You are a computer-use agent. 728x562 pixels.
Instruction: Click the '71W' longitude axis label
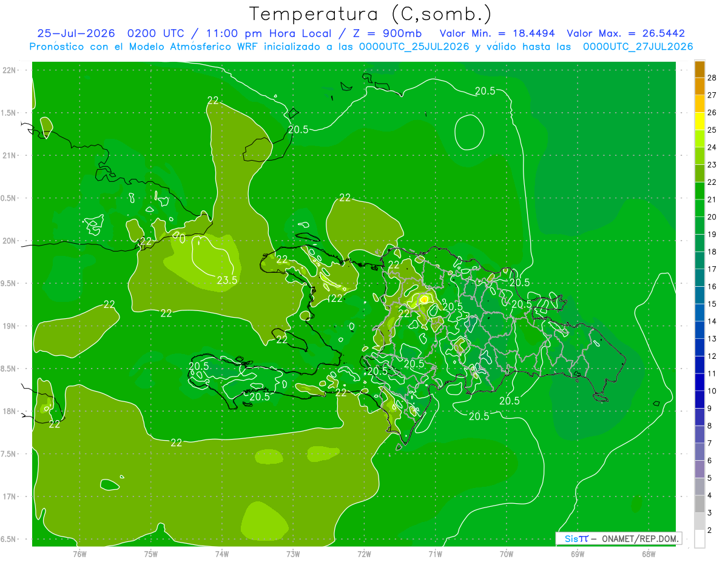[x=435, y=554]
